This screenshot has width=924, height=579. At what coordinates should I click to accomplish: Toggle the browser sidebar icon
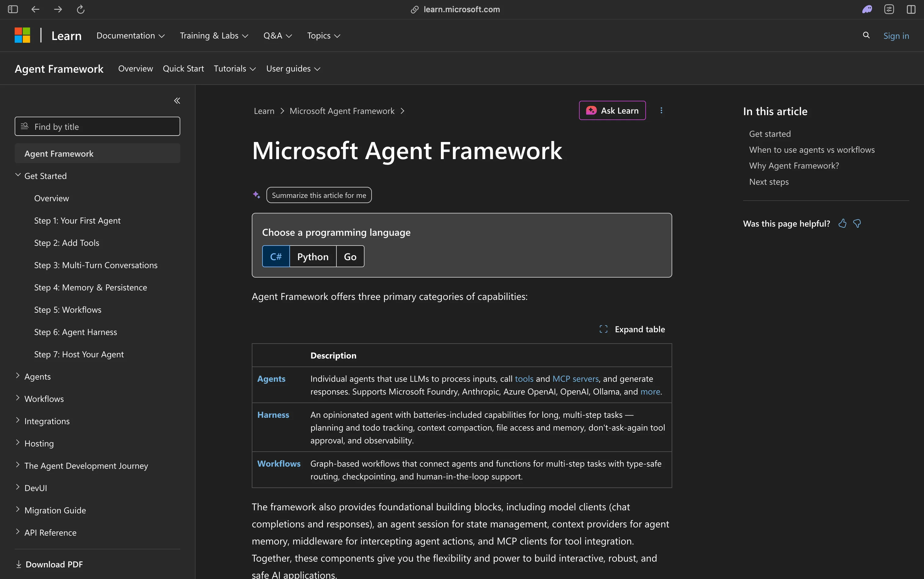(x=13, y=9)
